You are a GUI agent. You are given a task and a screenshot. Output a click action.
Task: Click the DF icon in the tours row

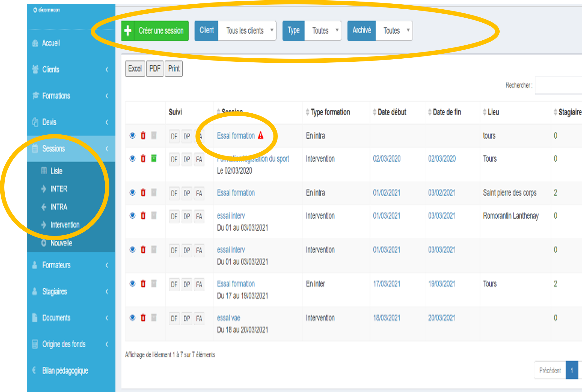174,136
